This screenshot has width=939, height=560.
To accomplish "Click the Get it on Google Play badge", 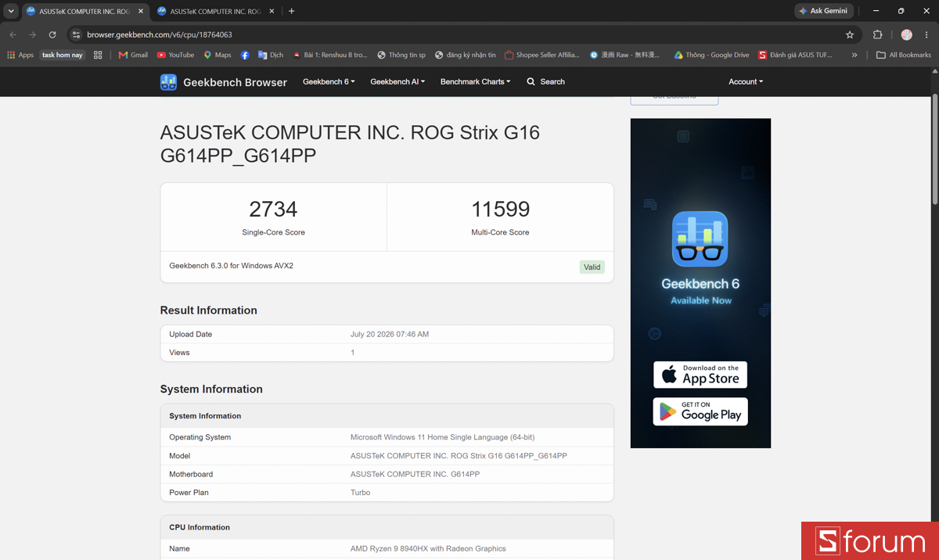I will [x=700, y=411].
